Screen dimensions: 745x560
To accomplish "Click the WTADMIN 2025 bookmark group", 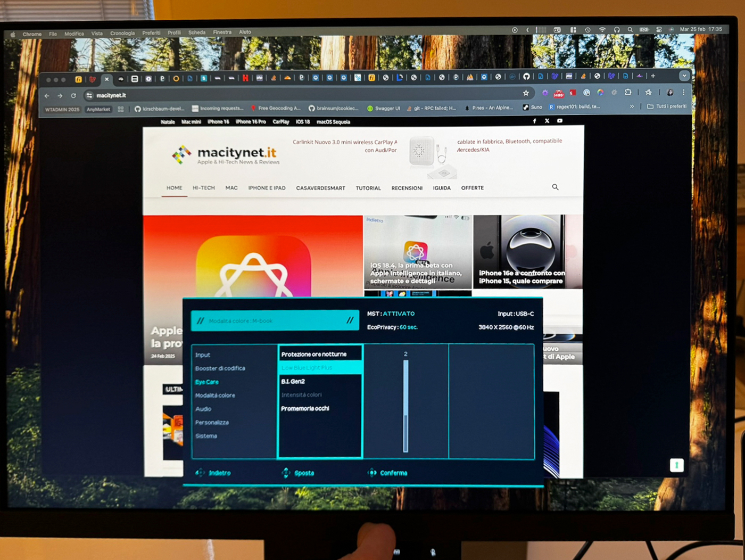I will pos(62,110).
